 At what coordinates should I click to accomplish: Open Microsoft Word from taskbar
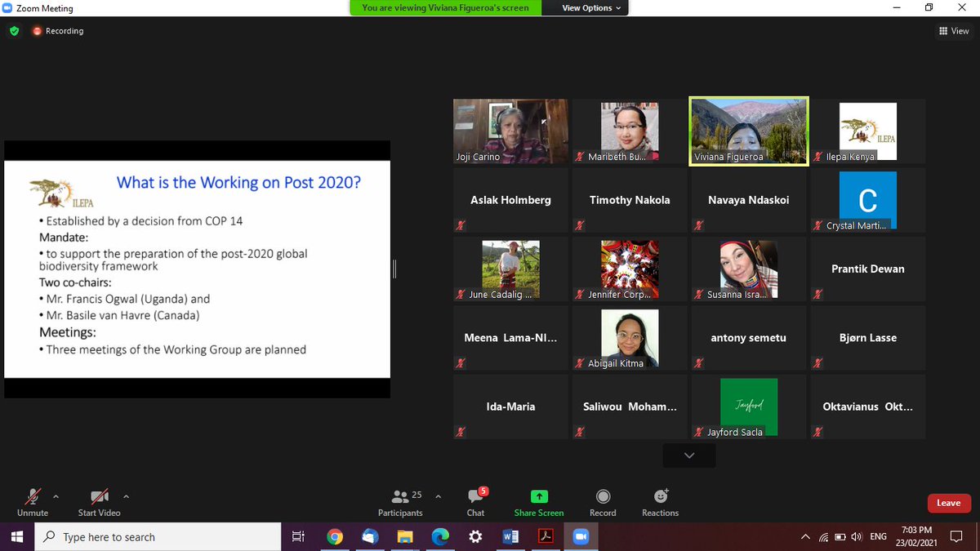click(x=511, y=536)
